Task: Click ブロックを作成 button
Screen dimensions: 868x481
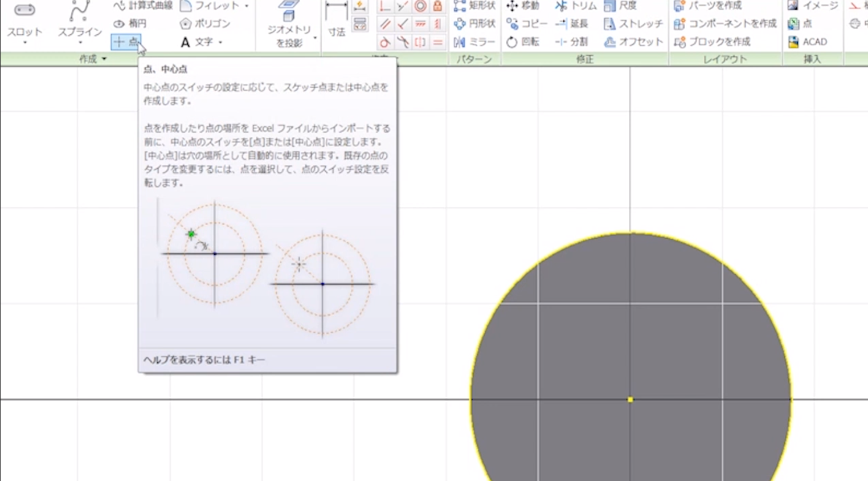Action: [712, 42]
